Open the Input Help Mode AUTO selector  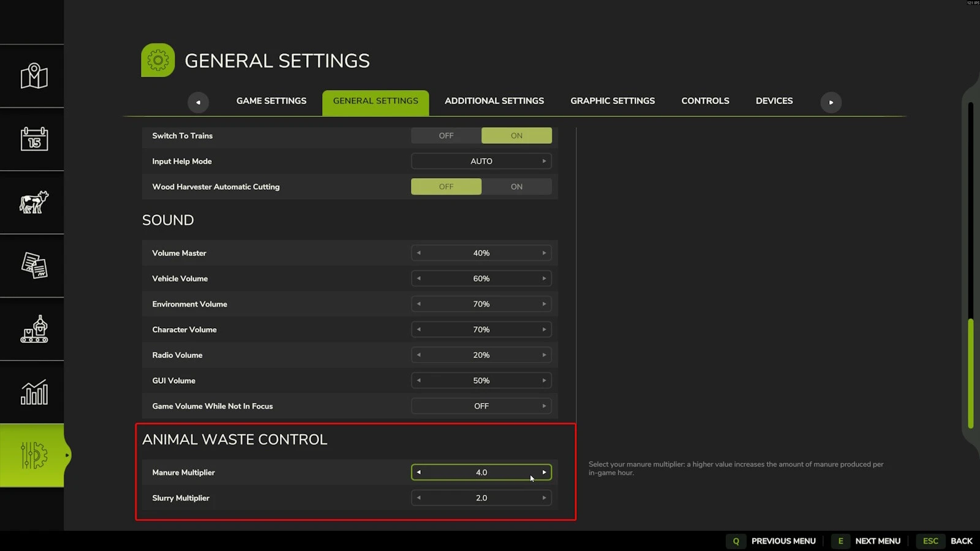click(x=481, y=161)
